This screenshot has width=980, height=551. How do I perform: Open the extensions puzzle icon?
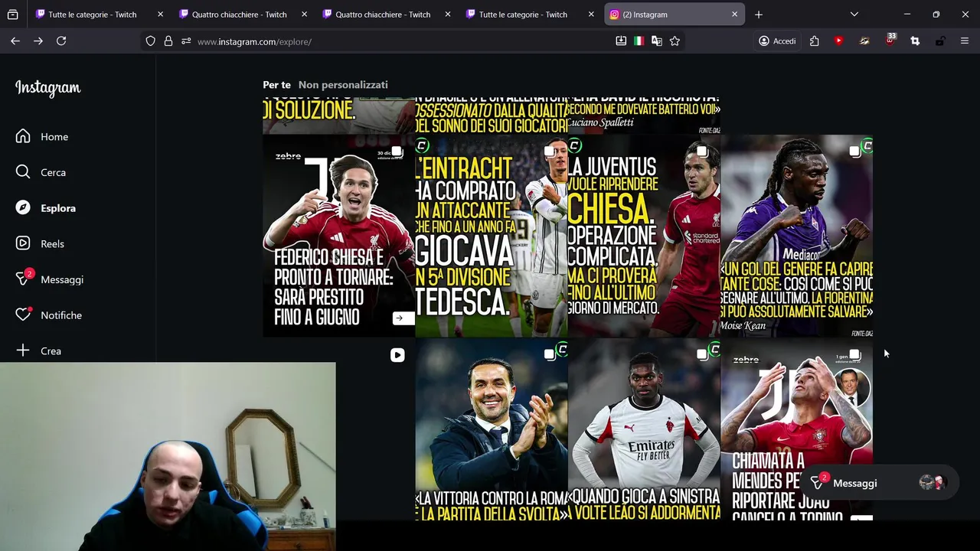tap(815, 41)
